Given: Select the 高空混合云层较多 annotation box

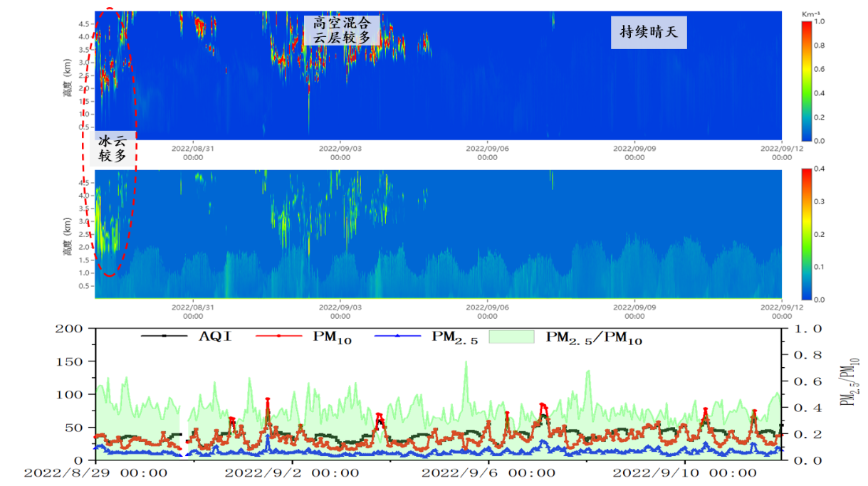Looking at the screenshot, I should click(x=343, y=31).
